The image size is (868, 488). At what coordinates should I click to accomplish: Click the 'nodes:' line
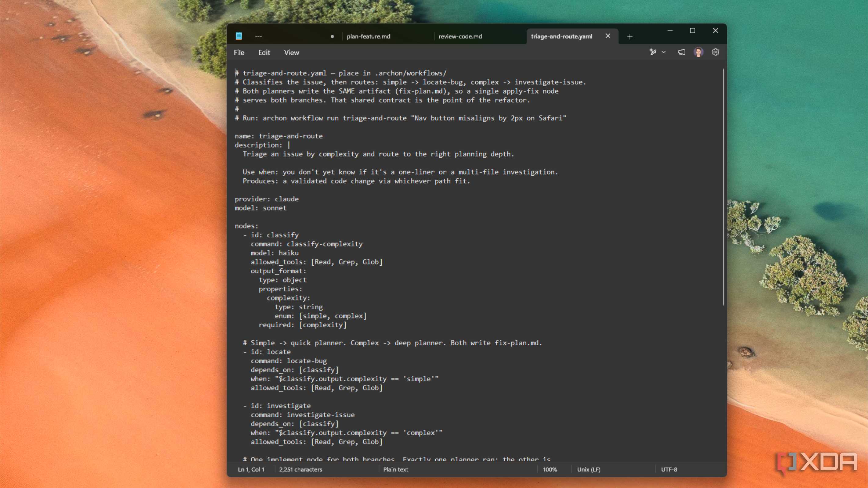[246, 226]
